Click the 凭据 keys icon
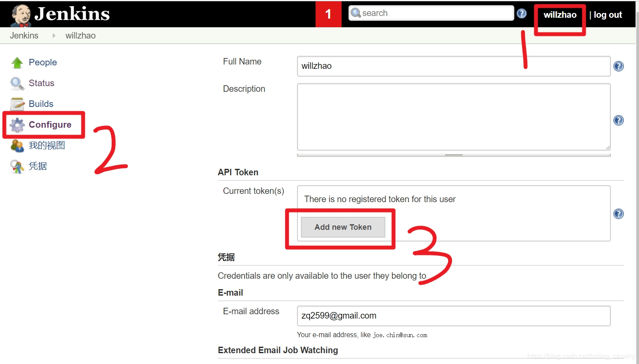Viewport: 639px width, 364px height. click(x=17, y=167)
